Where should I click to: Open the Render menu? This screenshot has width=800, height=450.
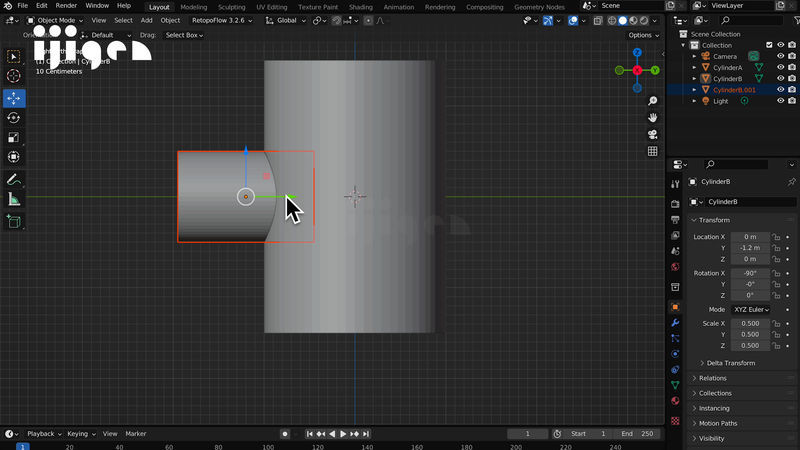click(x=66, y=6)
